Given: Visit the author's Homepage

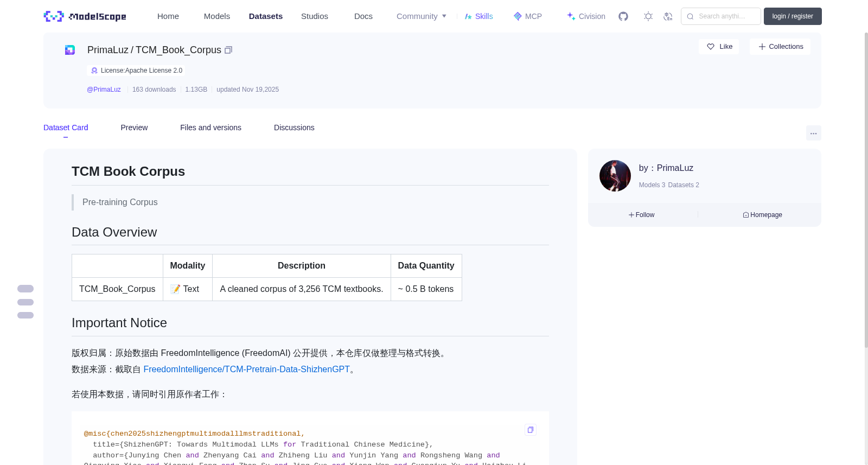Looking at the screenshot, I should tap(762, 215).
